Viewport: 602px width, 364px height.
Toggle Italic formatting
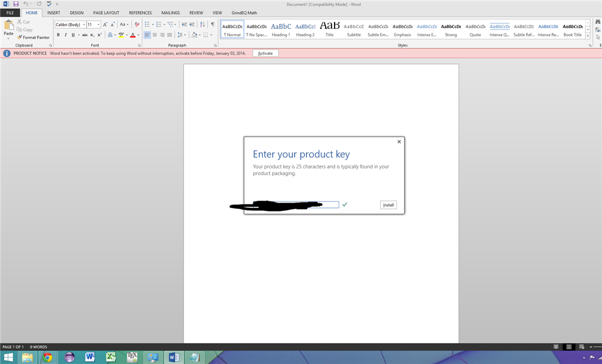click(66, 35)
